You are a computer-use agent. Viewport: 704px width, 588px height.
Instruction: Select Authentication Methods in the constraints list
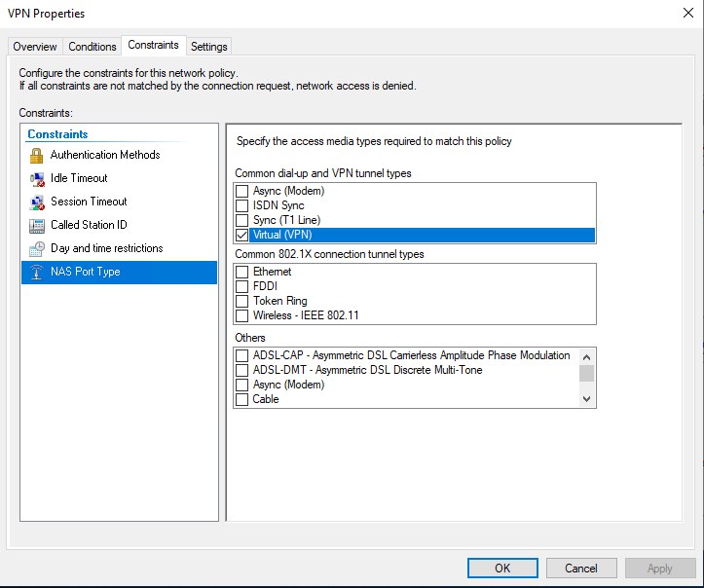119,155
